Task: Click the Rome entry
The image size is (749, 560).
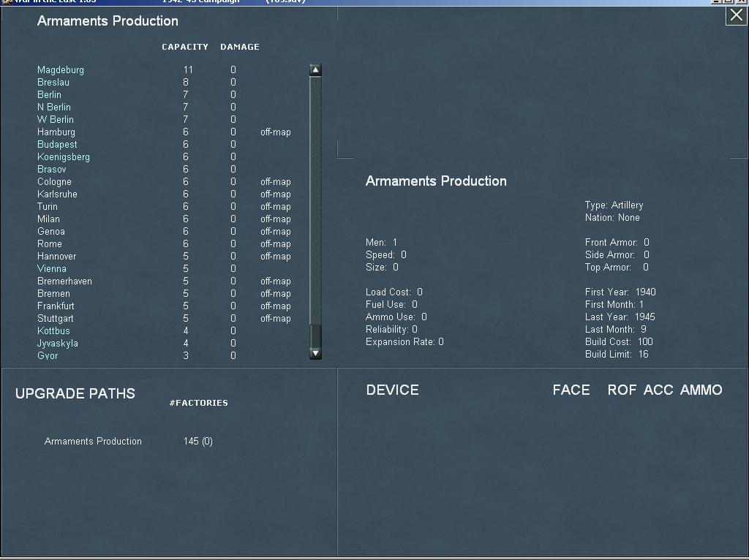Action: click(x=49, y=243)
